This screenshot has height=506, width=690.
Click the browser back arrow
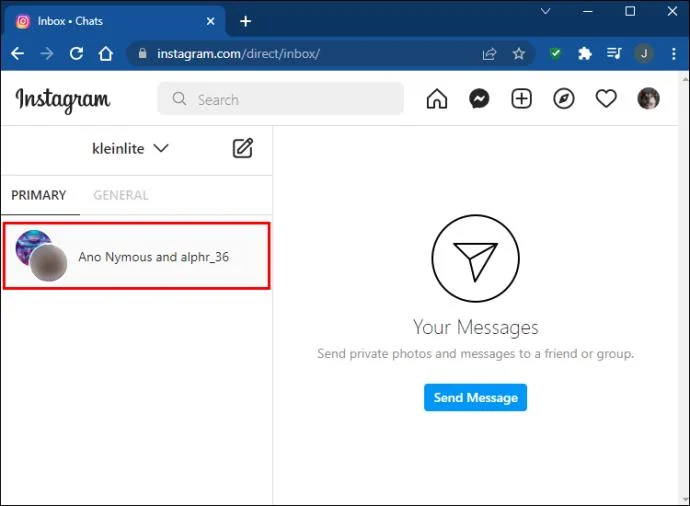pos(18,54)
